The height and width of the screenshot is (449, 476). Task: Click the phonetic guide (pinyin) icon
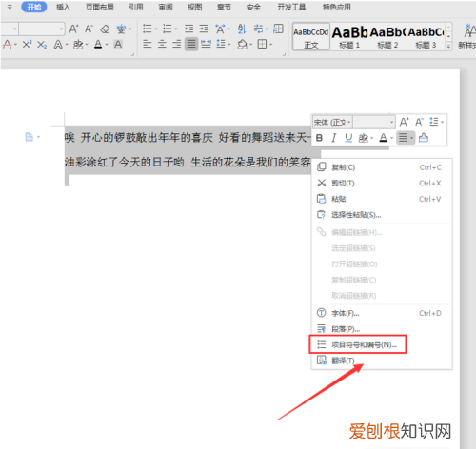coord(121,29)
